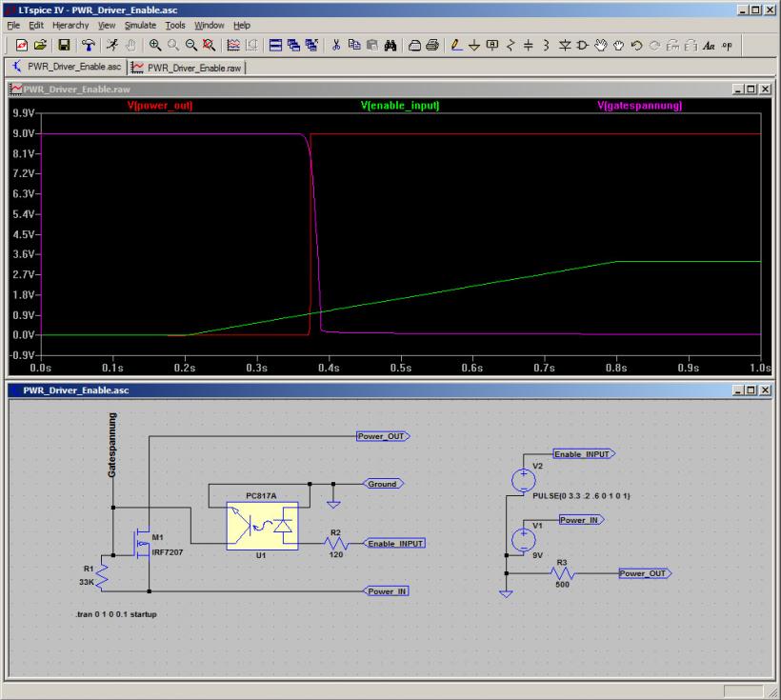Click the V[power_out] trace label

(x=160, y=105)
